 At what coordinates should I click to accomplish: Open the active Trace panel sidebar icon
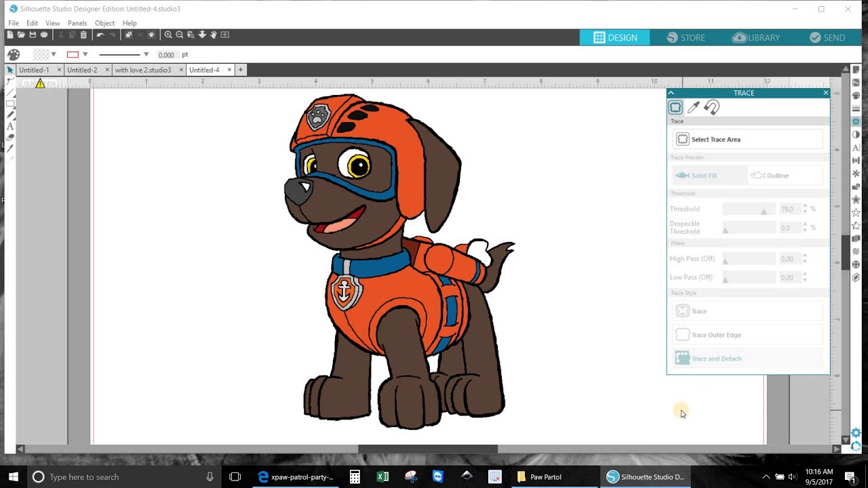coord(856,122)
